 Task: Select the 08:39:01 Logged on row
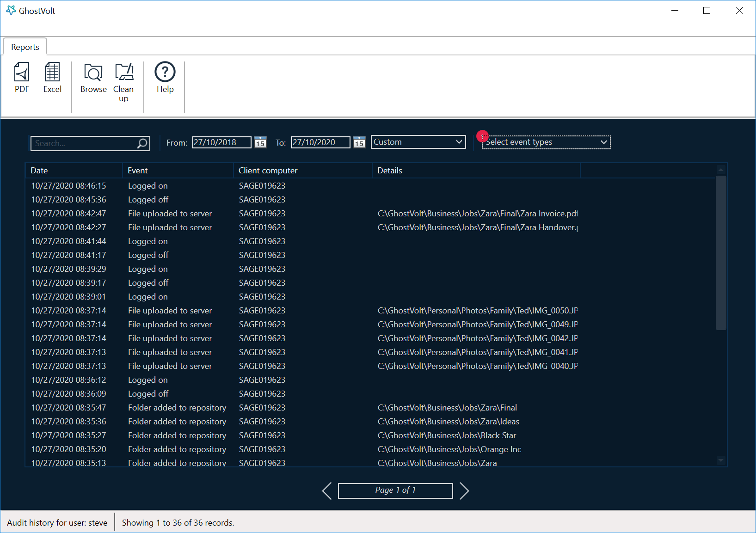tap(370, 296)
